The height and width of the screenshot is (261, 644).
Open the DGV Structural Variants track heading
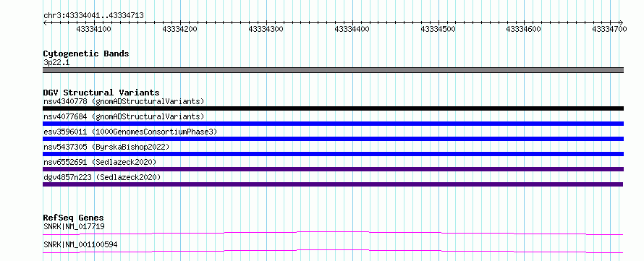click(x=101, y=93)
